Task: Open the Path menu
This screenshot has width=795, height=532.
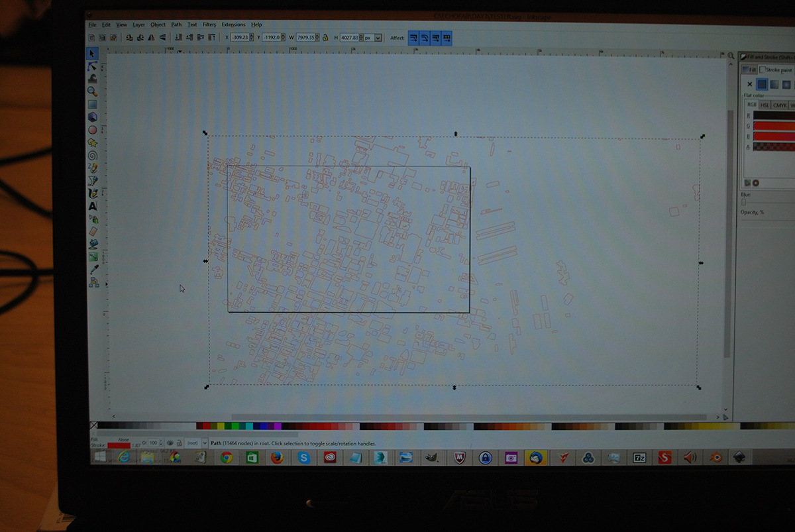Action: [176, 25]
